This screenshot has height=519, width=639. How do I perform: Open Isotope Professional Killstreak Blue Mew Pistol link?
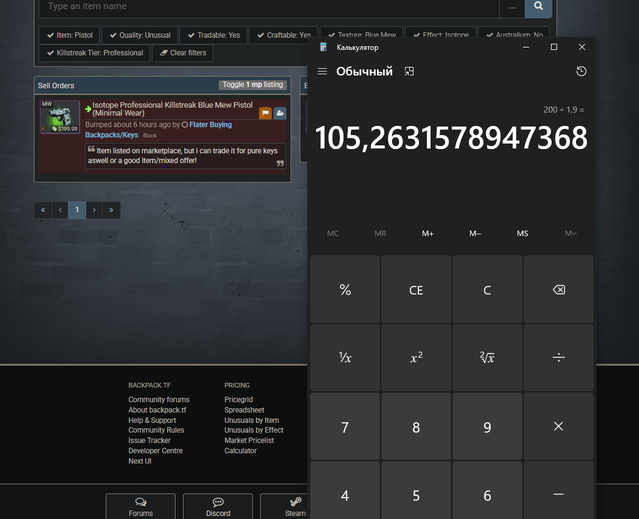[x=172, y=109]
